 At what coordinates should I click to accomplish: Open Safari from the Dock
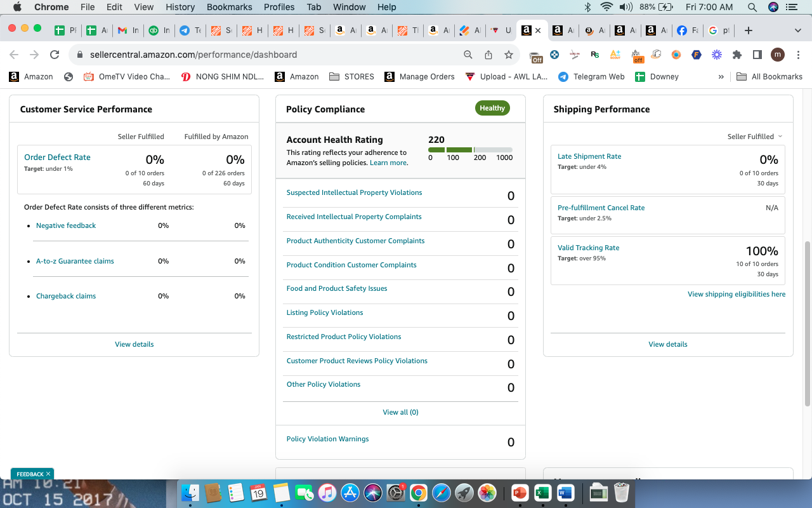tap(442, 492)
